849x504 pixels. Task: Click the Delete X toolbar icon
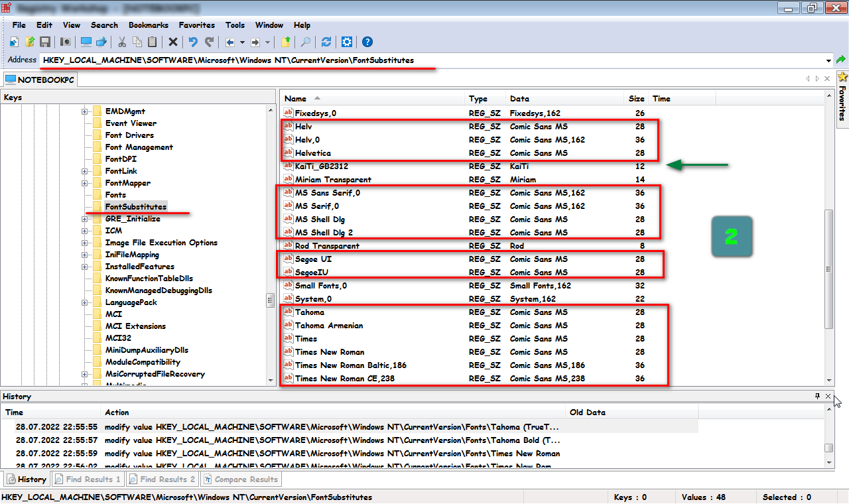point(173,42)
